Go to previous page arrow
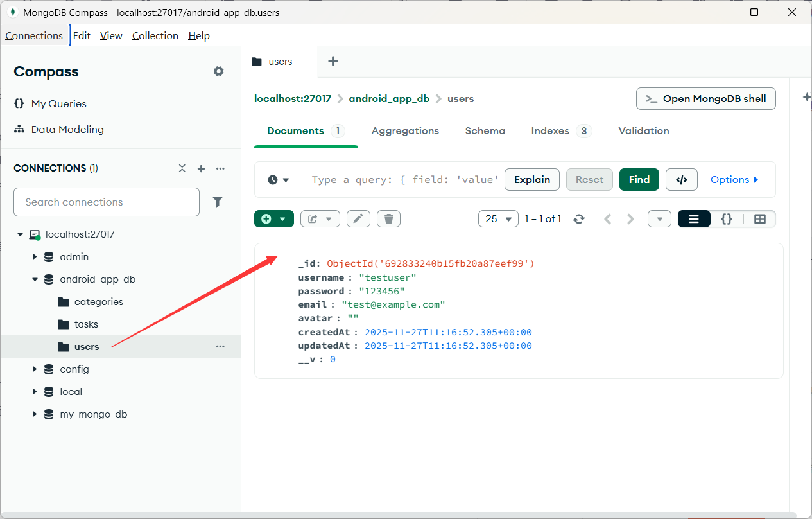 point(607,219)
